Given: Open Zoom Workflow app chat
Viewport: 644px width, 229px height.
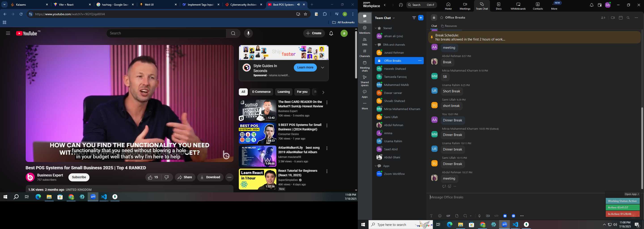Looking at the screenshot, I should (x=399, y=174).
